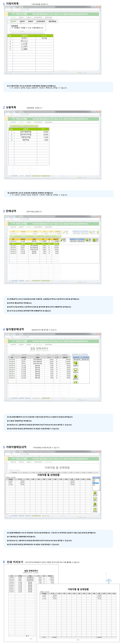Click end date 2016-09-30 in 일자별판매내역 period box
This screenshot has height=644, width=121.
(x=85, y=360)
